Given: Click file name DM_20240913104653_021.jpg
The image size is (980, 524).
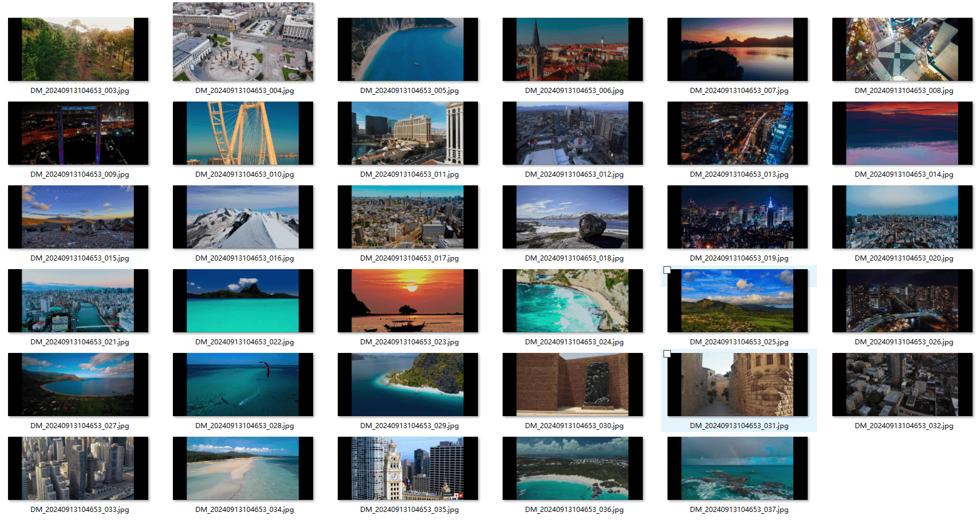Looking at the screenshot, I should 80,342.
